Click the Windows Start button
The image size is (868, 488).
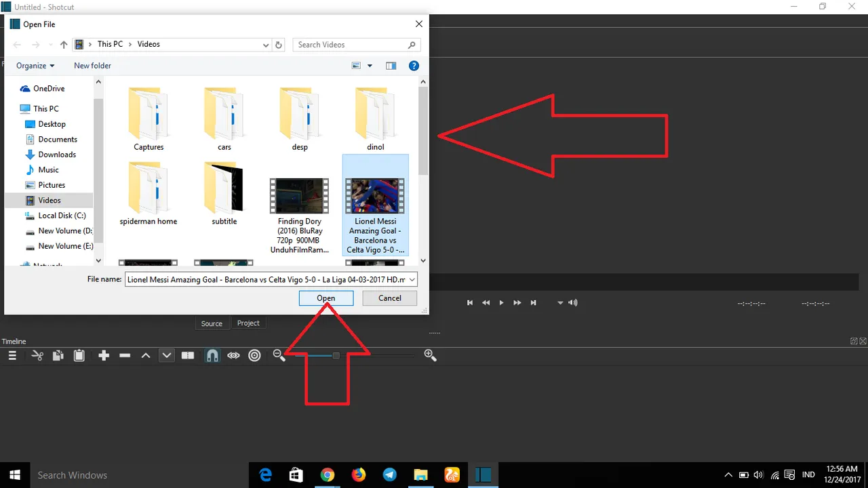tap(15, 475)
